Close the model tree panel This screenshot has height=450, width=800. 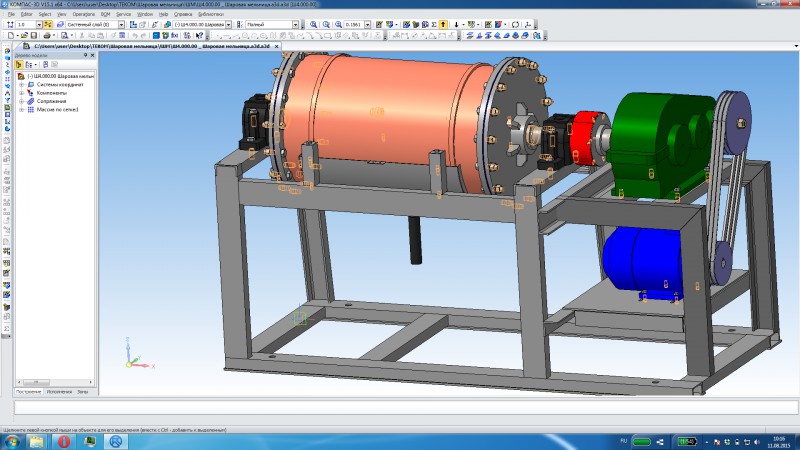[x=92, y=55]
